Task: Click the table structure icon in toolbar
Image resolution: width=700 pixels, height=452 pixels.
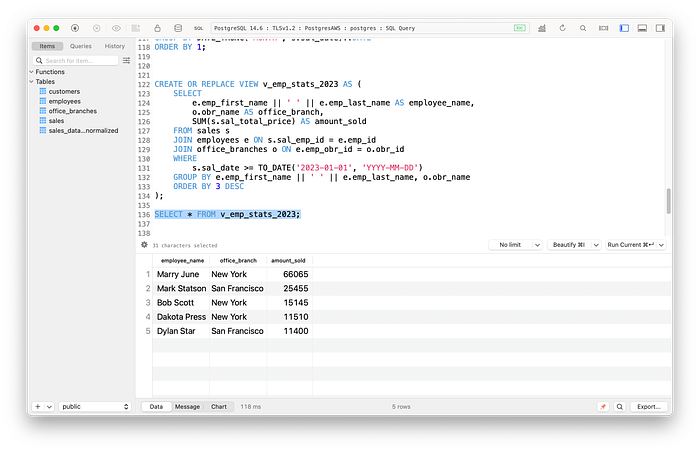Action: point(136,28)
